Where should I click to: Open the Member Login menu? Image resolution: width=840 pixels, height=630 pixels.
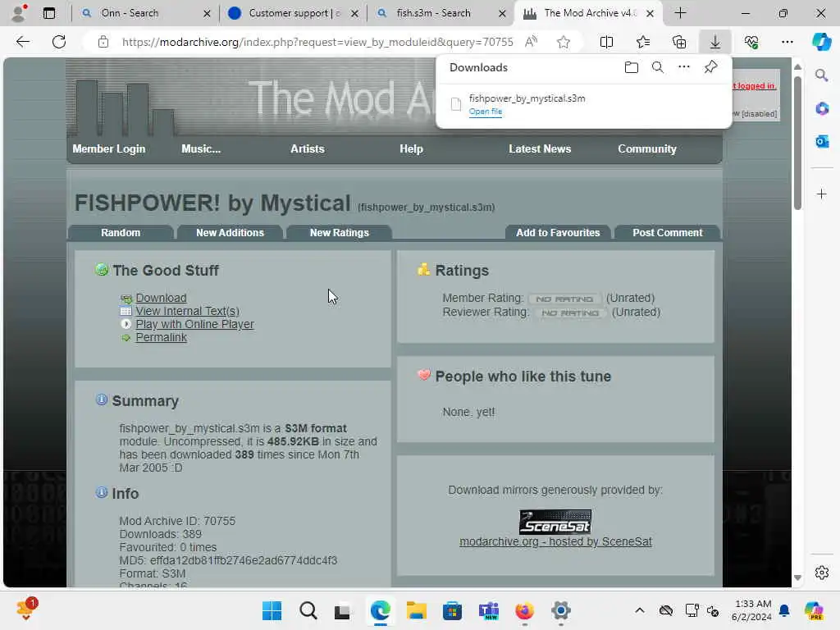109,149
